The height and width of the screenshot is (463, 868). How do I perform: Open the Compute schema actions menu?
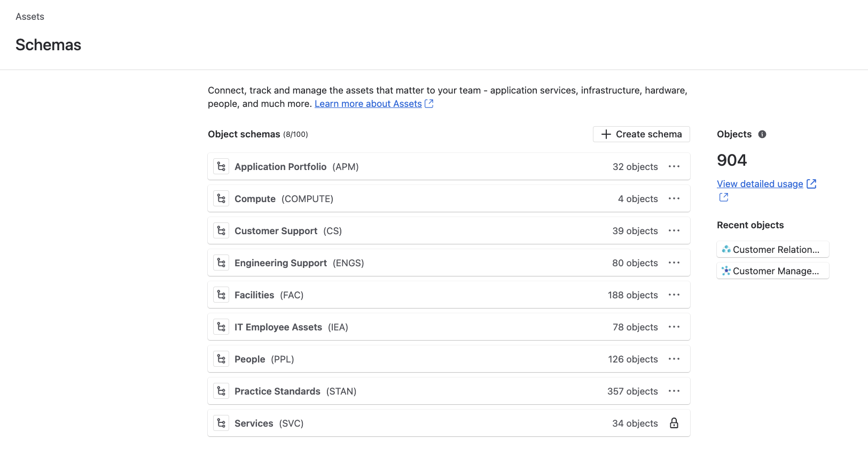674,199
